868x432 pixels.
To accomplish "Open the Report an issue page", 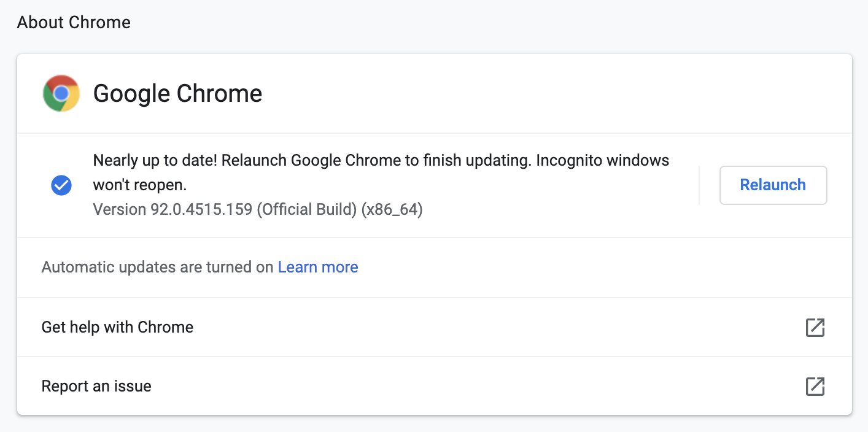I will click(x=96, y=387).
